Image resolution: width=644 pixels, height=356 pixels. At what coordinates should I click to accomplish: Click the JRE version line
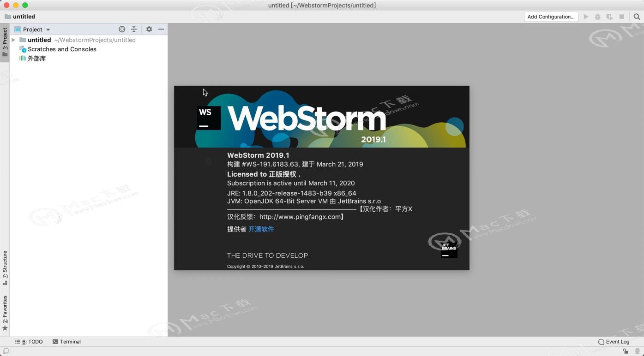coord(292,193)
